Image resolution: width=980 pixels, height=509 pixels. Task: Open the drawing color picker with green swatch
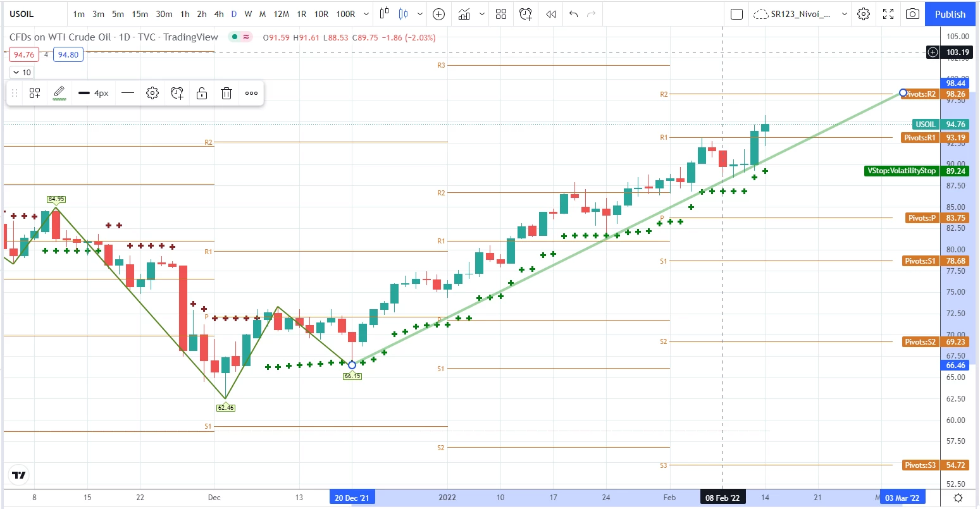(x=59, y=93)
